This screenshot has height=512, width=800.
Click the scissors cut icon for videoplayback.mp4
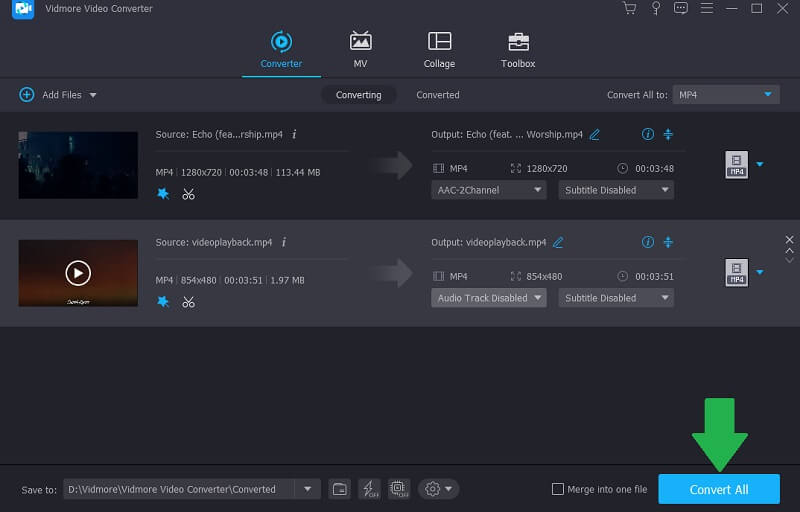188,301
